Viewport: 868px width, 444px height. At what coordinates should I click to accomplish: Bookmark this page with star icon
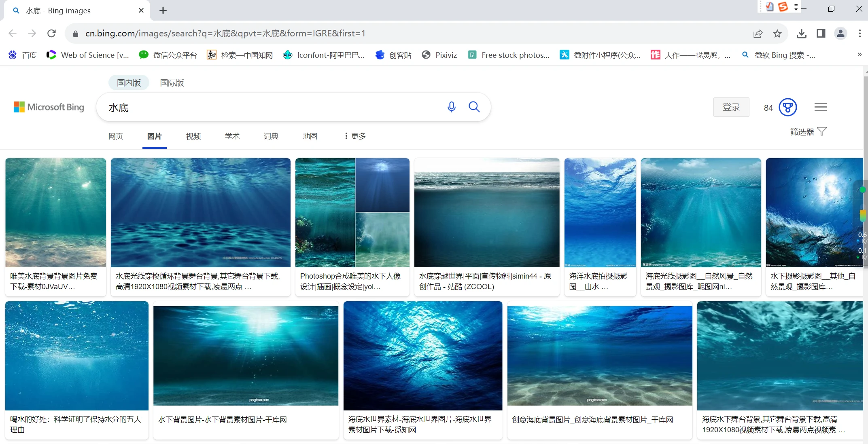tap(777, 34)
